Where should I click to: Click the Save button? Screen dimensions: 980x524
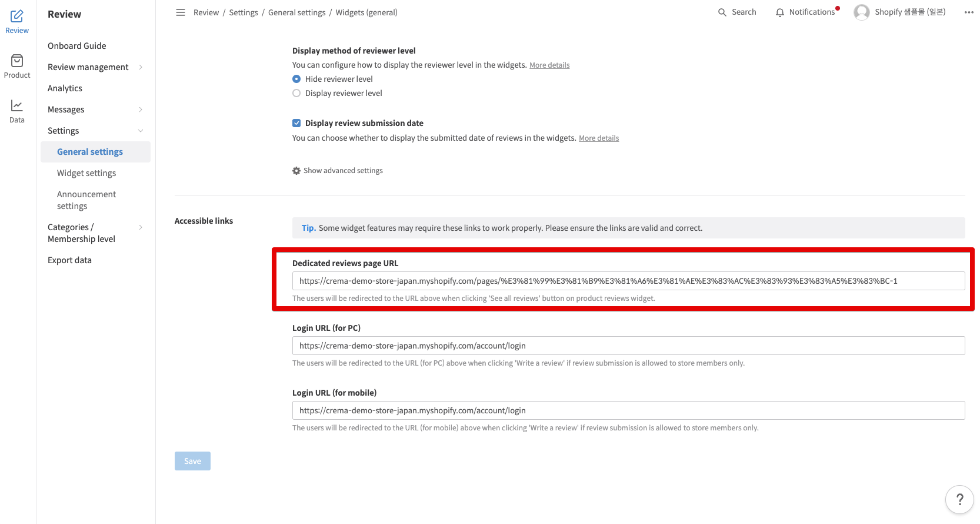192,461
